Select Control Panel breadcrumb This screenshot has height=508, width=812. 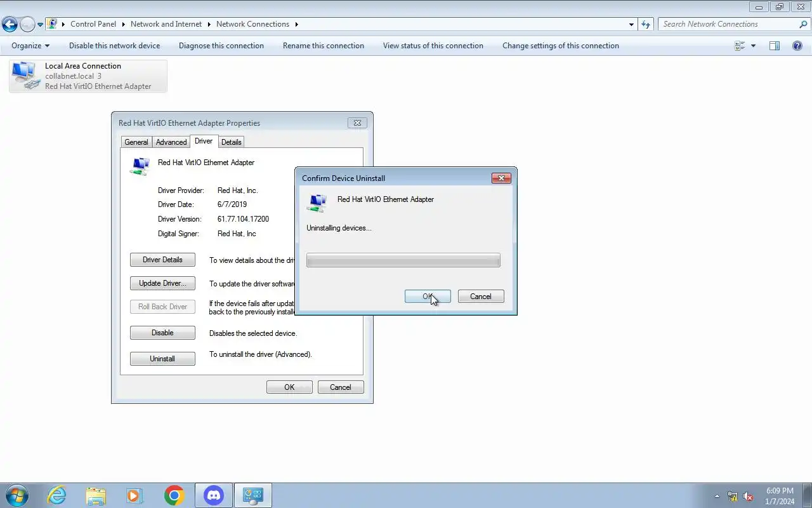click(93, 24)
